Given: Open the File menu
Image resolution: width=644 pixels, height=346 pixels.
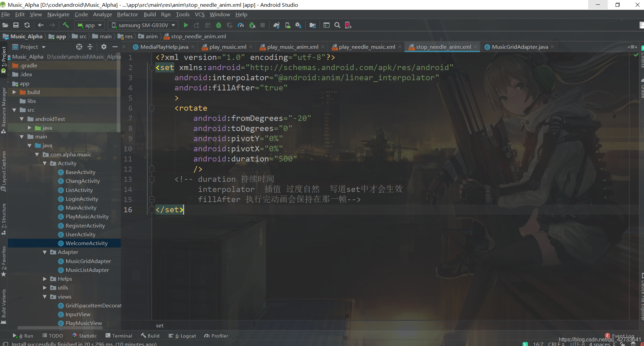Looking at the screenshot, I should pos(5,14).
